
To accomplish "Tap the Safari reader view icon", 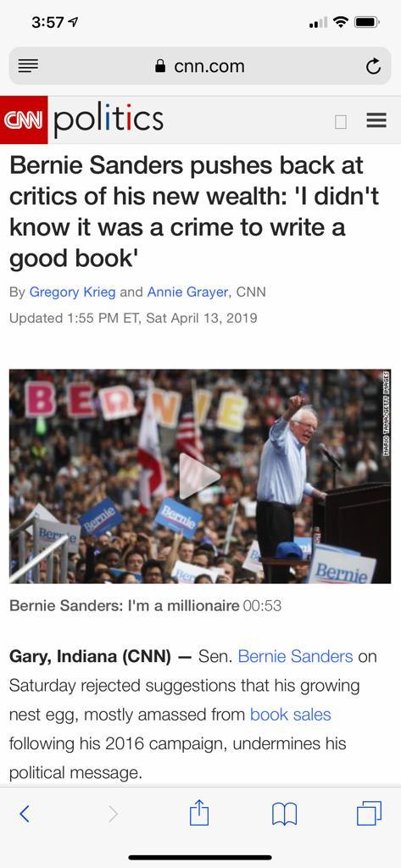I will point(28,66).
